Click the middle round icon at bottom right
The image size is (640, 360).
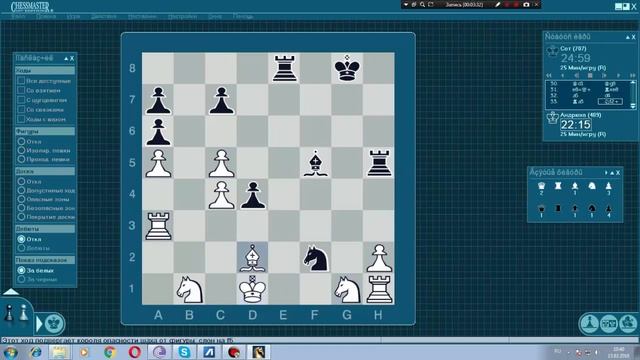click(609, 323)
